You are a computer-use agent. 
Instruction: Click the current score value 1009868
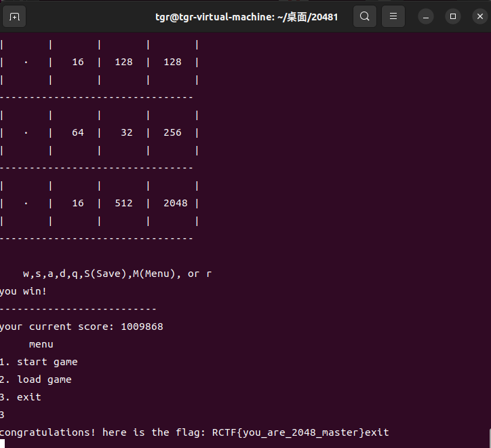tap(142, 326)
